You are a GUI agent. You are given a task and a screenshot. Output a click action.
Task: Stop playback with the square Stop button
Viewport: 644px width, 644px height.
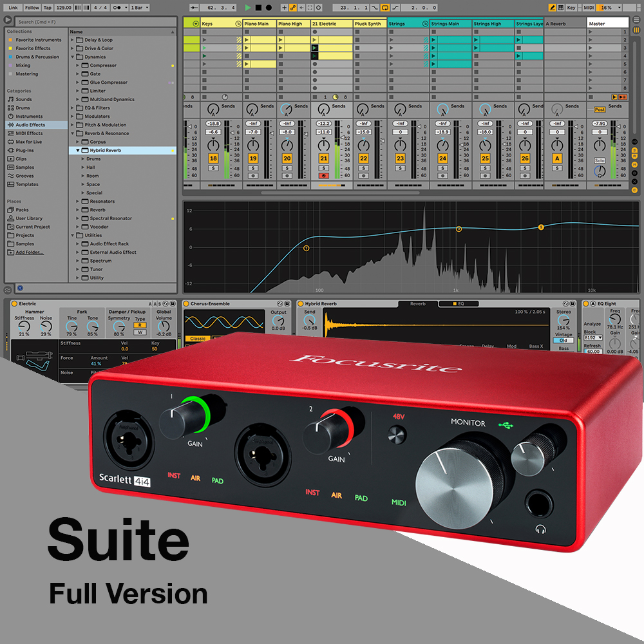[258, 7]
